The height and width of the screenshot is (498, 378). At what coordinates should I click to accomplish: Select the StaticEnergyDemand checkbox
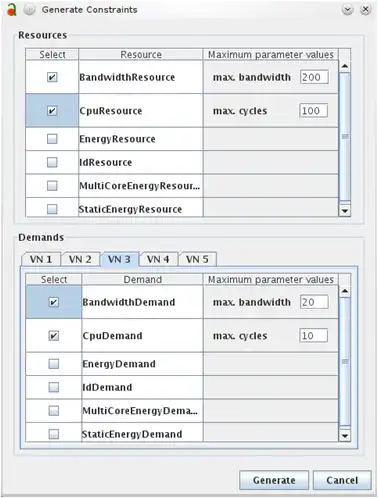pos(54,434)
